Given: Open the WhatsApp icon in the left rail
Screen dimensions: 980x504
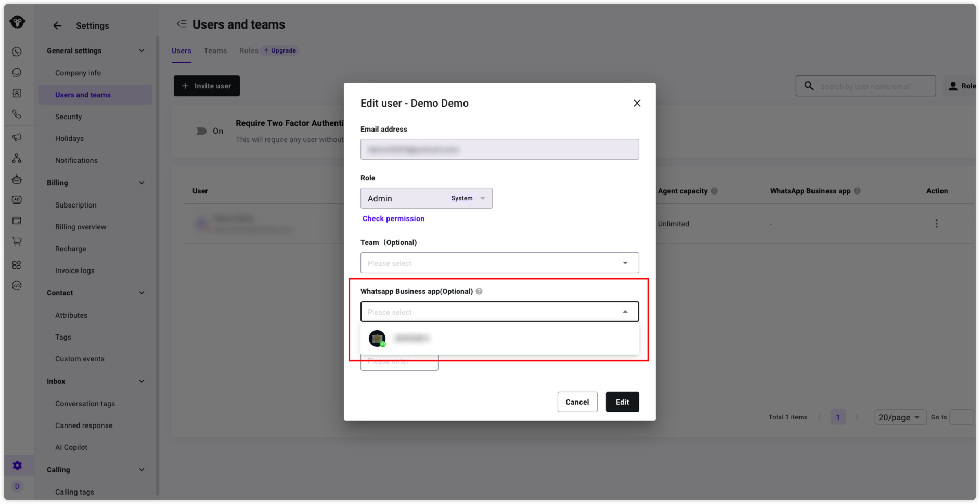Looking at the screenshot, I should click(x=17, y=51).
